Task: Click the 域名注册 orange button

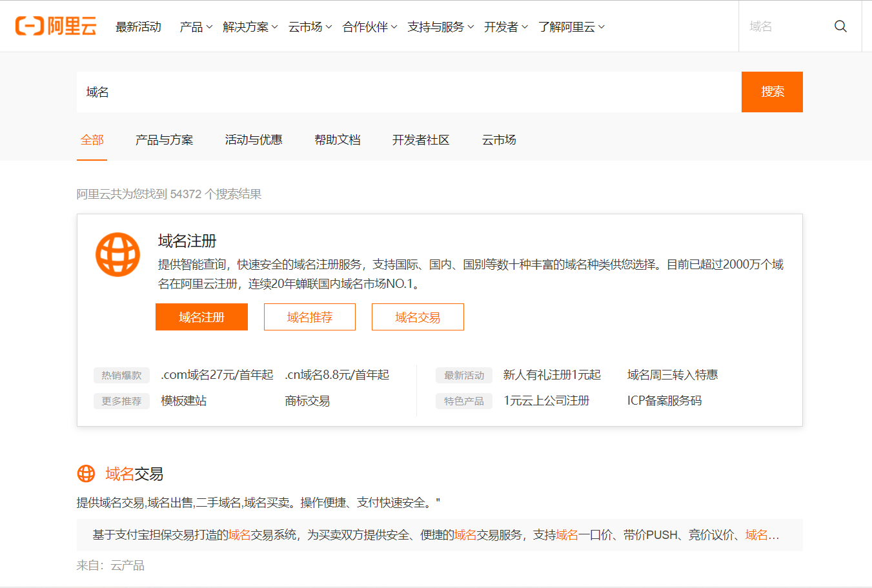Action: click(201, 317)
